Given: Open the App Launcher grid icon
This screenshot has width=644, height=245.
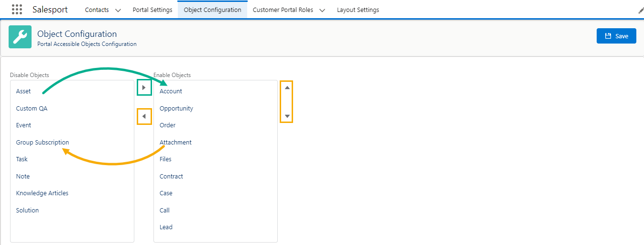Looking at the screenshot, I should click(17, 10).
